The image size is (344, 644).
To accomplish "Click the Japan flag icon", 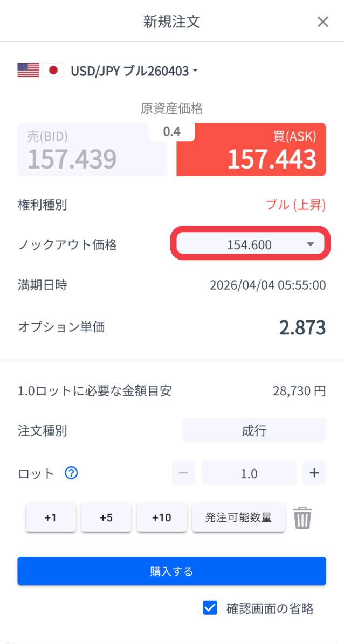I will click(54, 70).
